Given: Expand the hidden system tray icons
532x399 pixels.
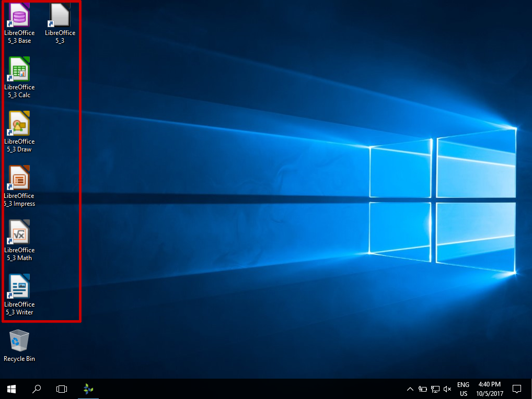Looking at the screenshot, I should pos(410,389).
